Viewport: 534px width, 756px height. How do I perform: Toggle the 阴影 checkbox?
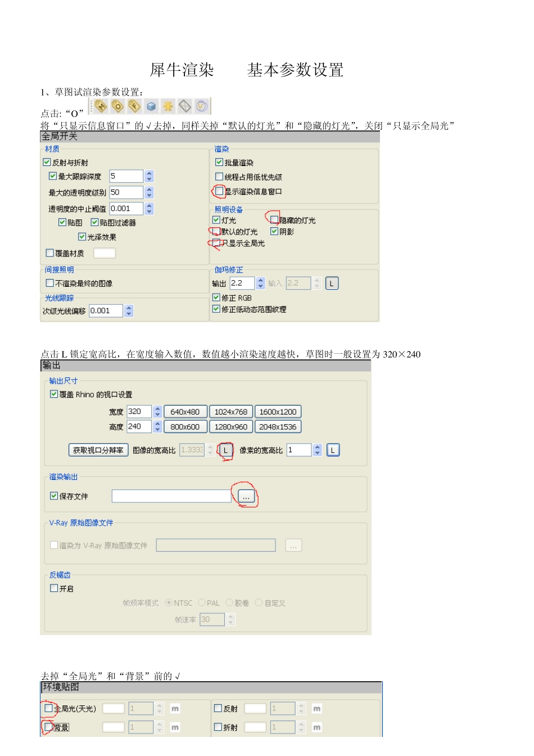coord(274,231)
